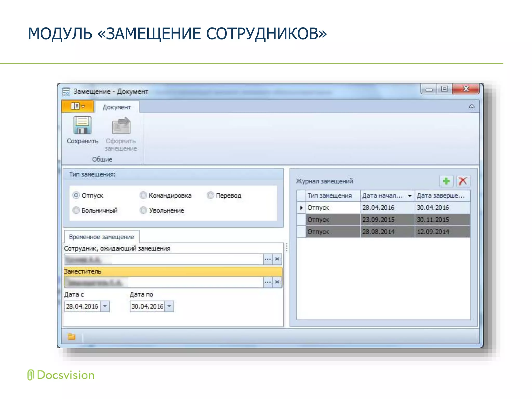Select the Увольнение radio option

(x=143, y=210)
